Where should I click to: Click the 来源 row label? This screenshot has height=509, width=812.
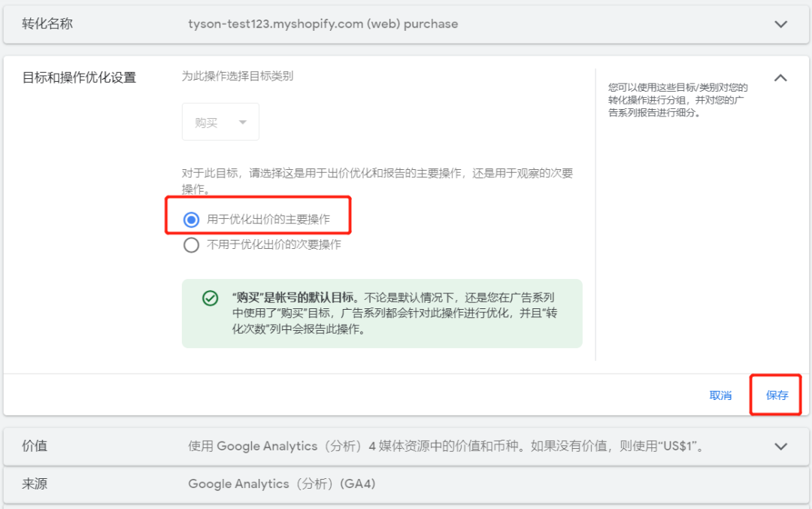coord(35,484)
